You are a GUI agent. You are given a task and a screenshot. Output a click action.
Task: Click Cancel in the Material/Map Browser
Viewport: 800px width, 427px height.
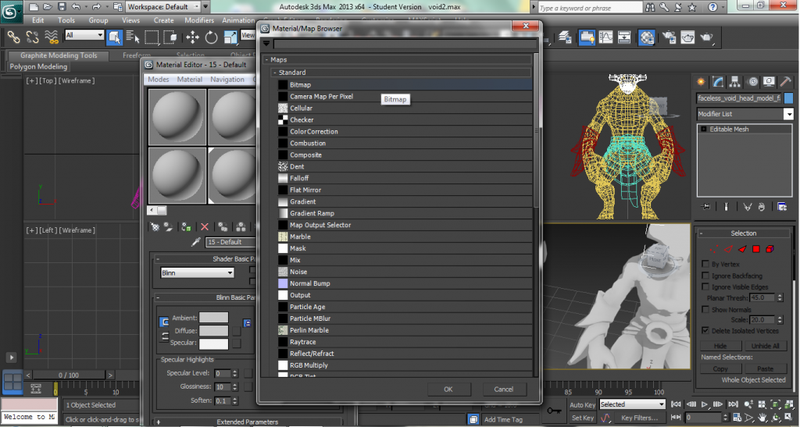pyautogui.click(x=504, y=389)
